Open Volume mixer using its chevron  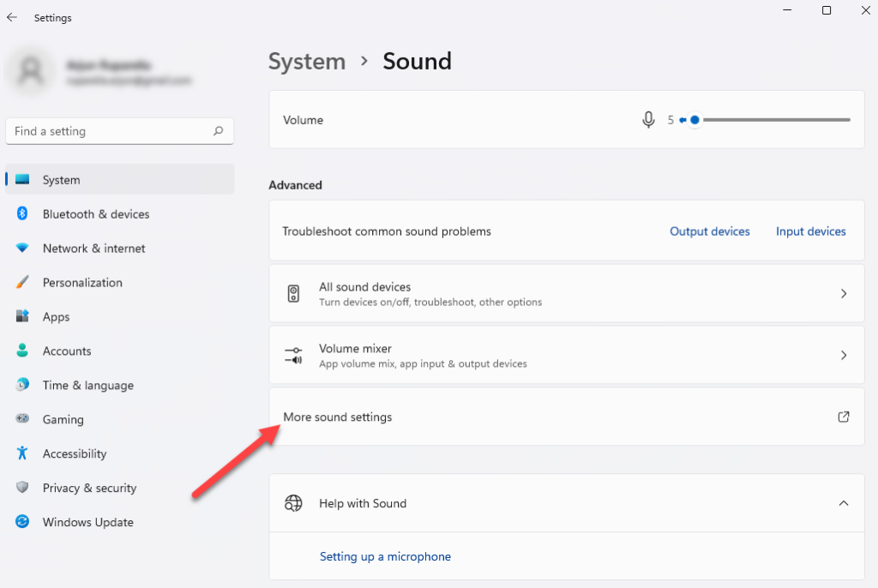point(844,355)
